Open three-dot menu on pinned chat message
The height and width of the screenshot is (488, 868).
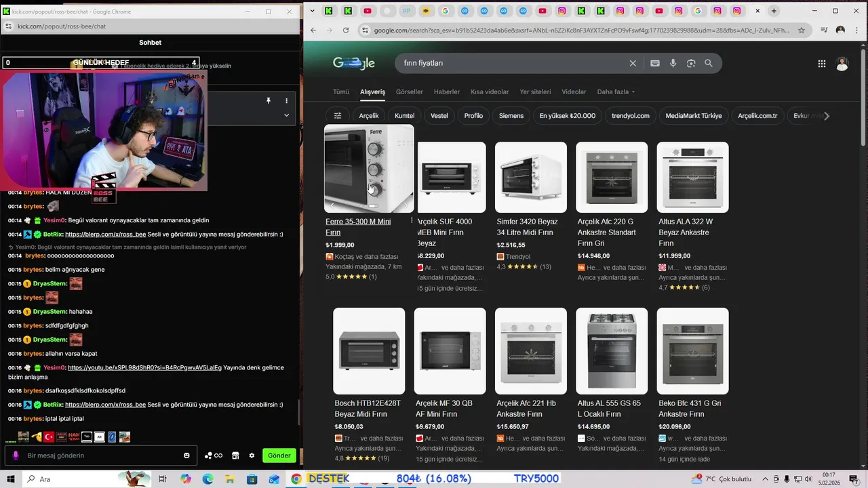(x=286, y=101)
